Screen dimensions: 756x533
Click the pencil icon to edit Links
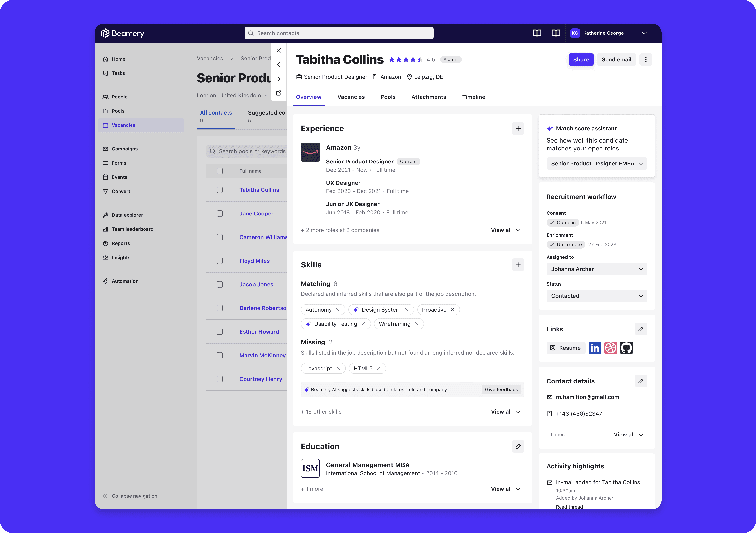[x=641, y=329]
